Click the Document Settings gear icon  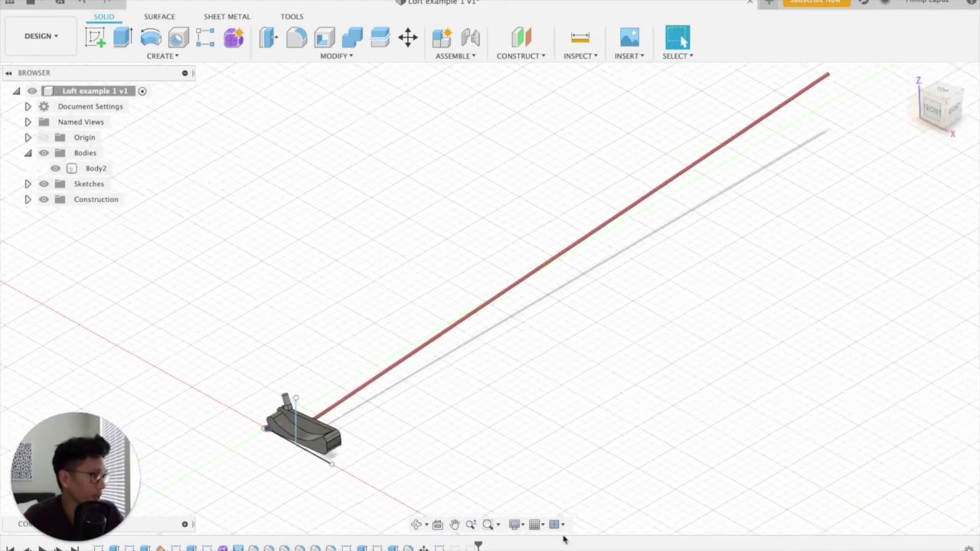pos(44,106)
